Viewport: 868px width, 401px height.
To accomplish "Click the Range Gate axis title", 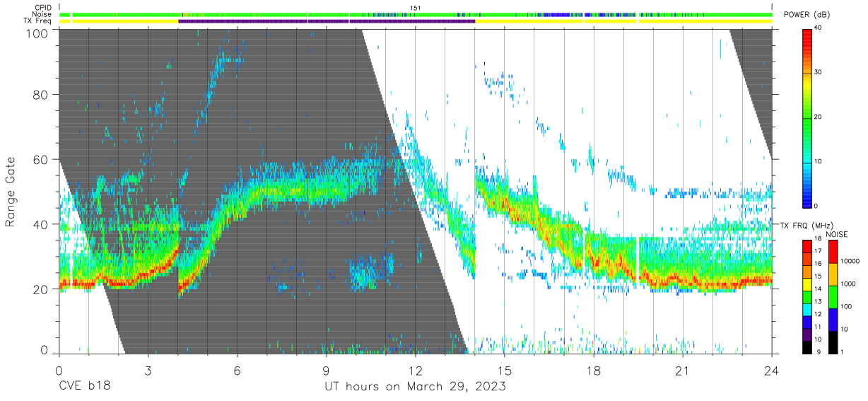I will coord(11,192).
